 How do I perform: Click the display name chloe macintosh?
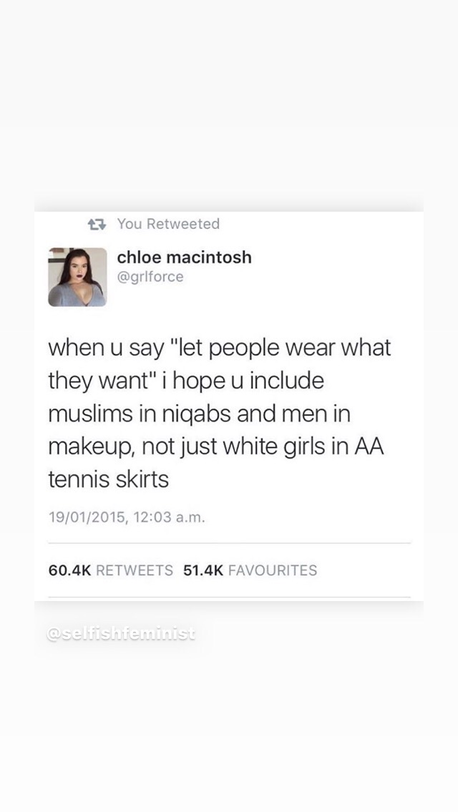click(x=184, y=257)
